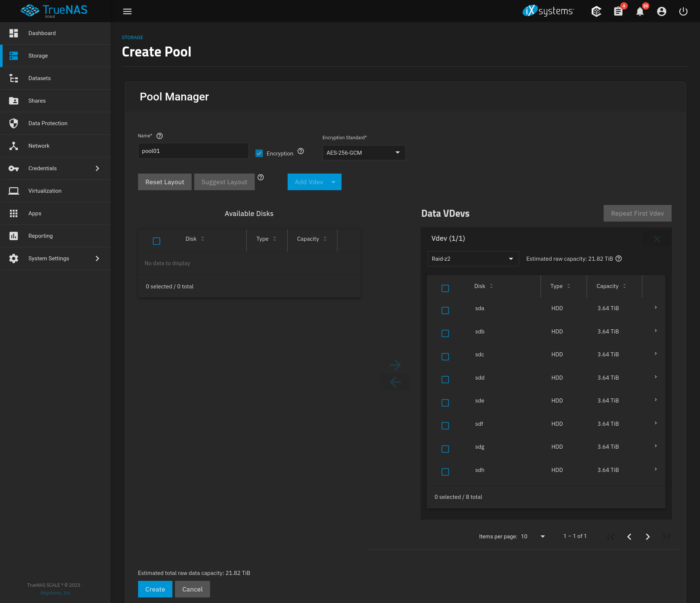Open the Dashboard from the sidebar

point(42,33)
